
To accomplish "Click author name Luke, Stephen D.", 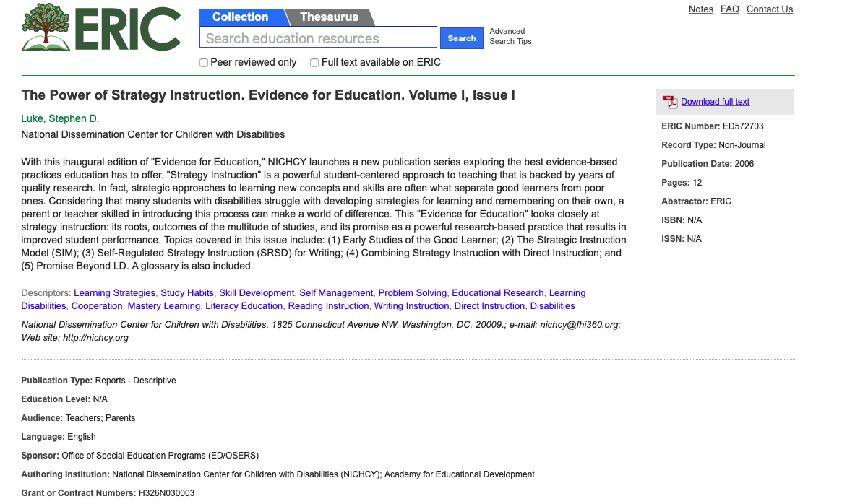I will click(60, 119).
